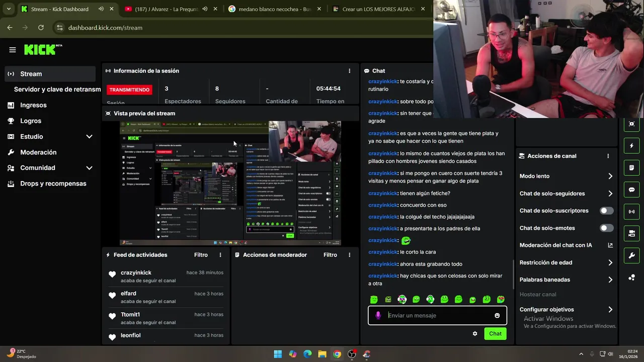The height and width of the screenshot is (362, 644).
Task: Expand Comunidad sidebar section
Action: coord(89,168)
